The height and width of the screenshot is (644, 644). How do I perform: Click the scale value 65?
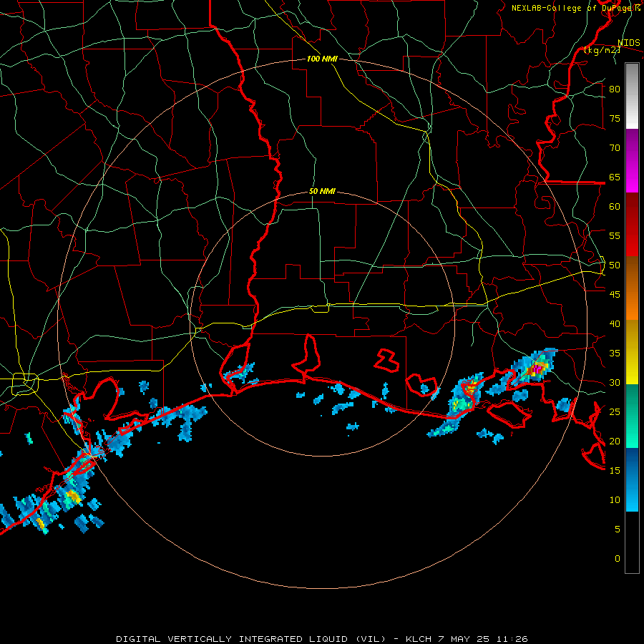(615, 177)
